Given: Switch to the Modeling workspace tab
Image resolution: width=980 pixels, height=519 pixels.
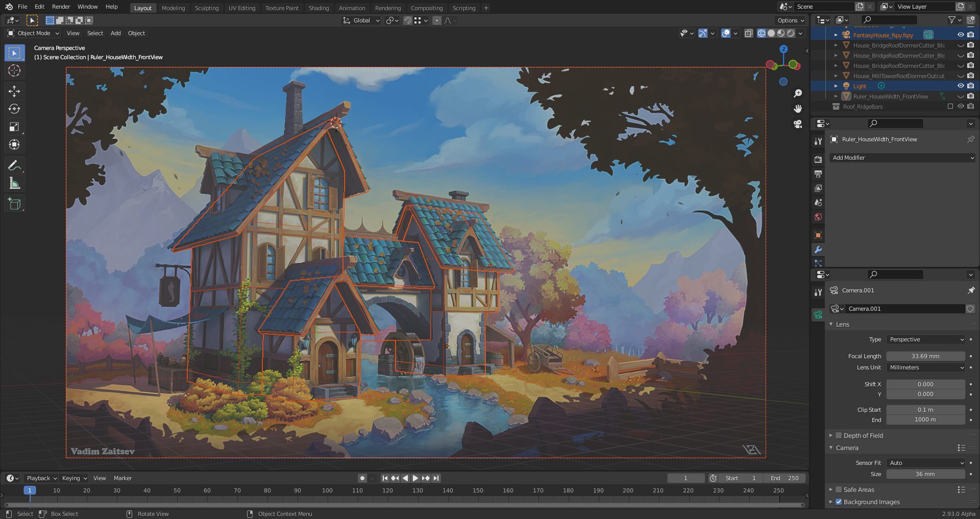Looking at the screenshot, I should [x=174, y=8].
